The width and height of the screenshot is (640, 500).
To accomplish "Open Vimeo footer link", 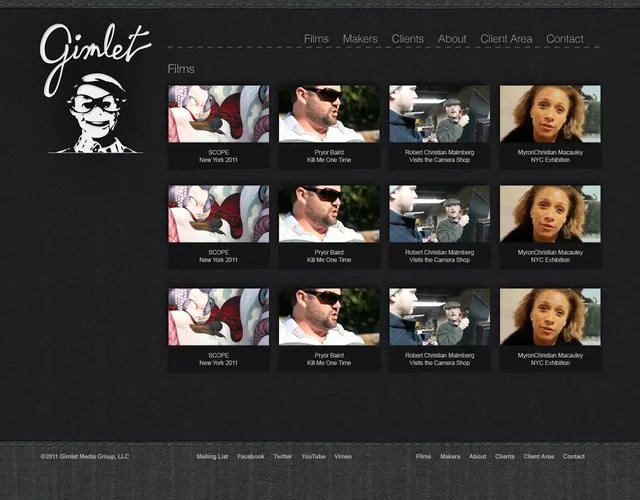I will click(343, 456).
